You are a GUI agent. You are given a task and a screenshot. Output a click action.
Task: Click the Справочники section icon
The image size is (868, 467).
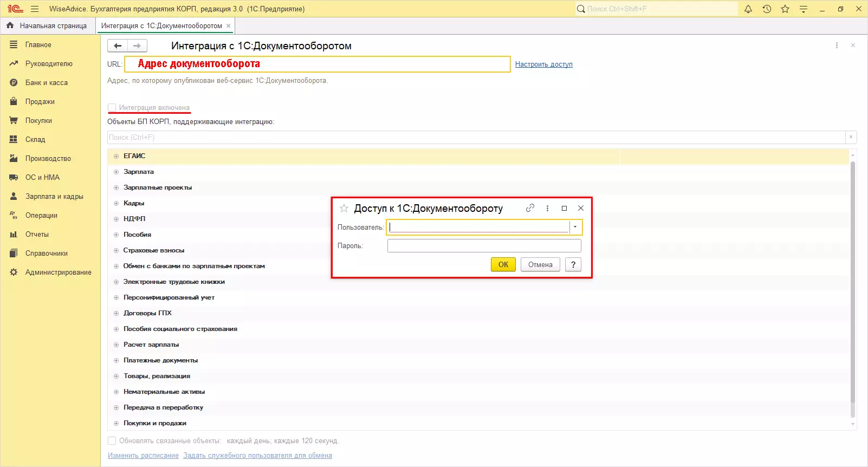click(14, 254)
